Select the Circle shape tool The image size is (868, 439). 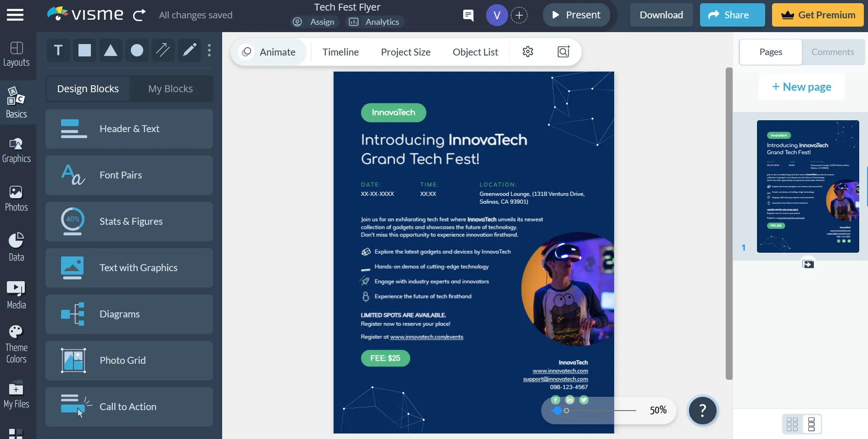(137, 50)
